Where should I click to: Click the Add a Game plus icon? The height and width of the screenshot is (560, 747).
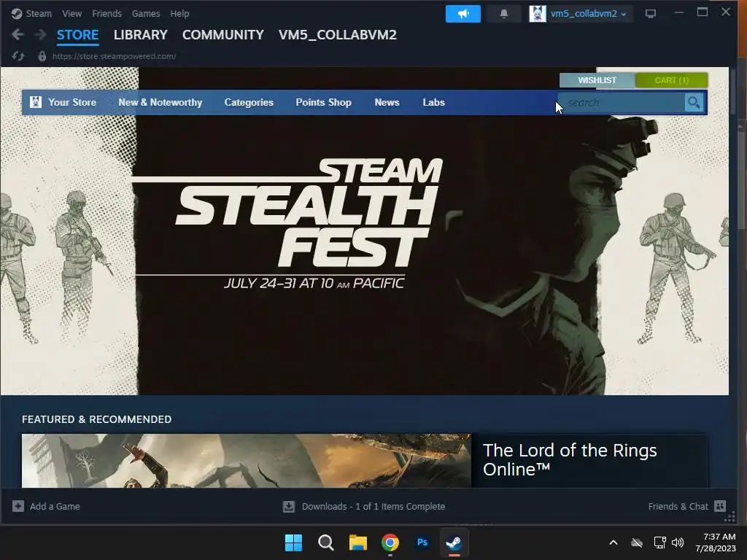(x=18, y=506)
